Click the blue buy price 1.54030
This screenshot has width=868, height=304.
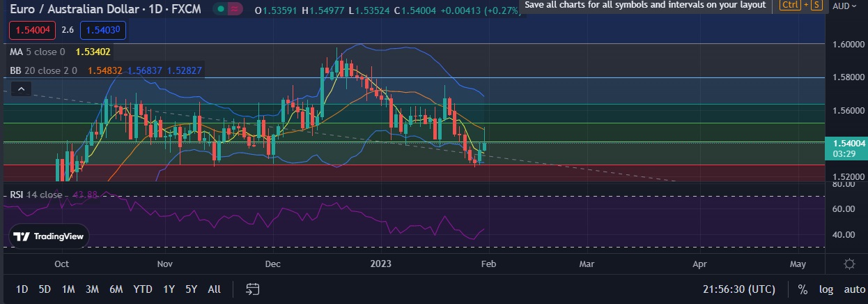pyautogui.click(x=103, y=30)
